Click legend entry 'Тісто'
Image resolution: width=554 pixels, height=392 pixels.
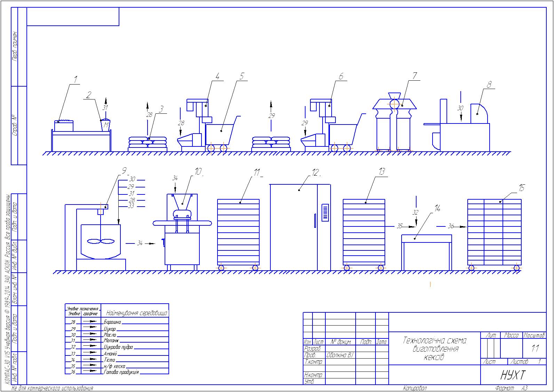coord(110,360)
